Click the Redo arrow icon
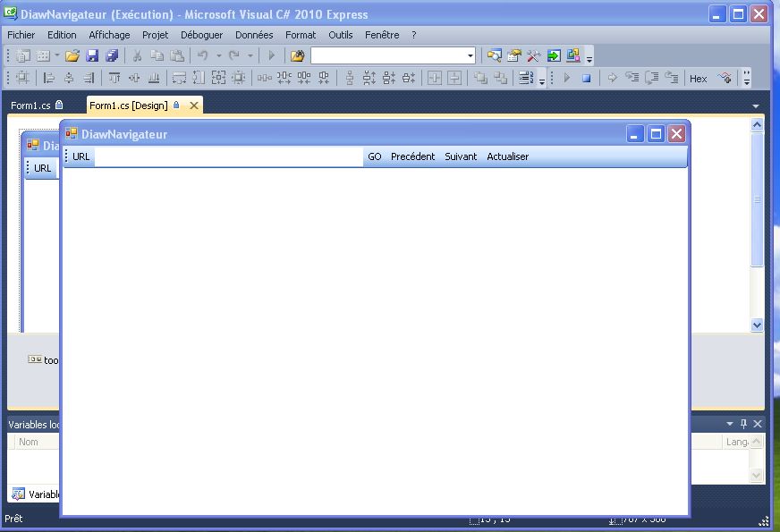 click(234, 55)
